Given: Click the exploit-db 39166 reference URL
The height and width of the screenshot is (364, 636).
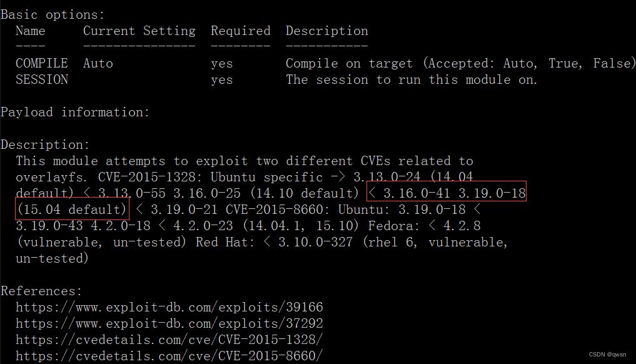Looking at the screenshot, I should (x=169, y=307).
